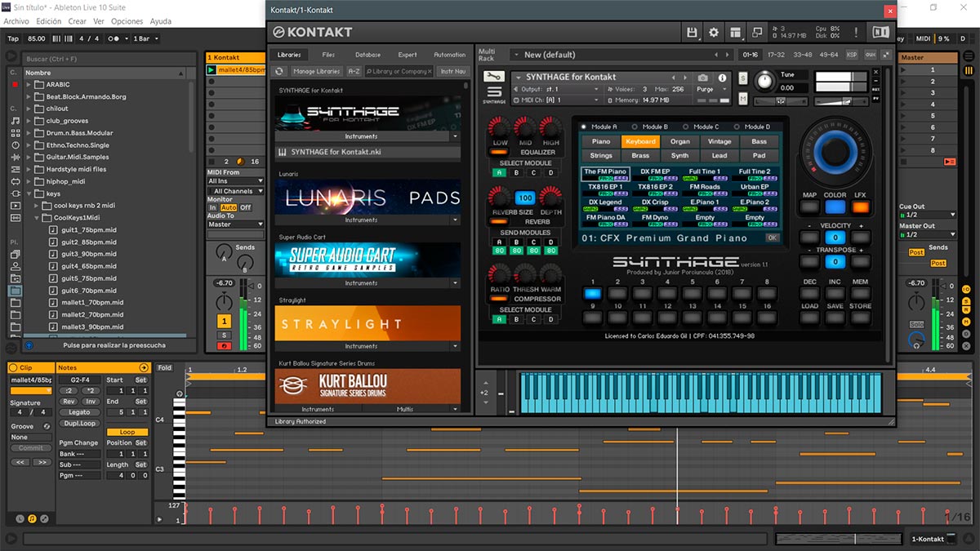The width and height of the screenshot is (980, 551).
Task: Click Manage Libraries button
Action: [316, 72]
